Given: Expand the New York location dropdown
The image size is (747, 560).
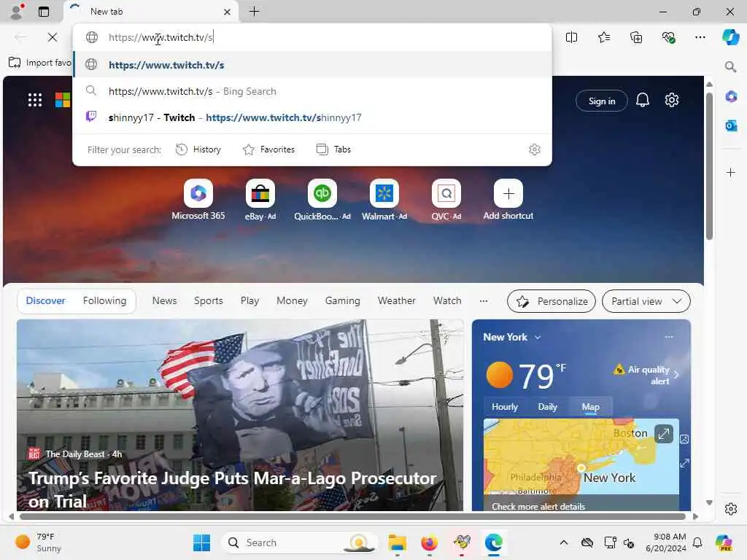Looking at the screenshot, I should click(x=538, y=337).
